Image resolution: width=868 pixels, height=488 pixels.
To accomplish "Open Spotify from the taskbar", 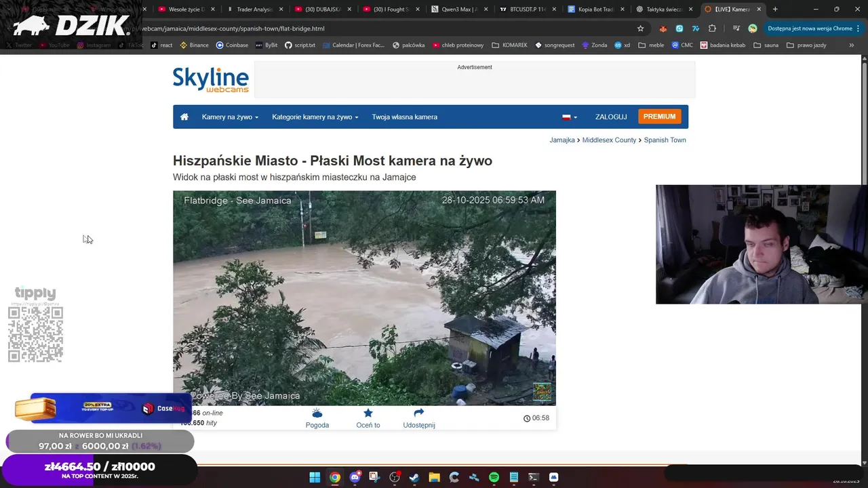I will 494,477.
